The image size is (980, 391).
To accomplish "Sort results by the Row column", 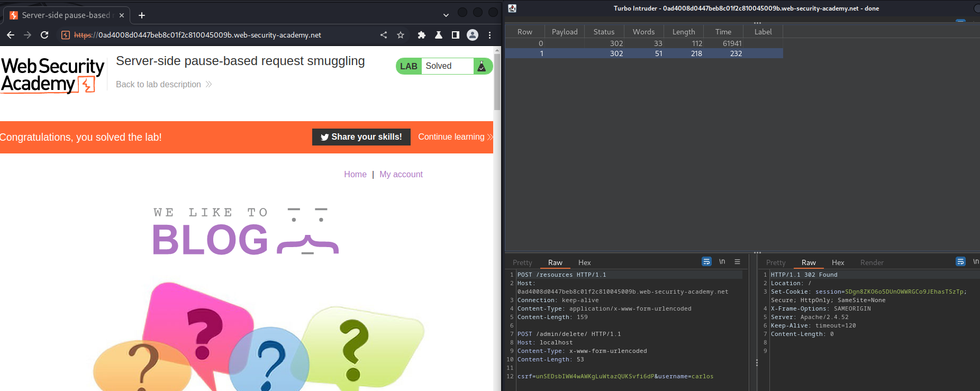I will coord(525,32).
